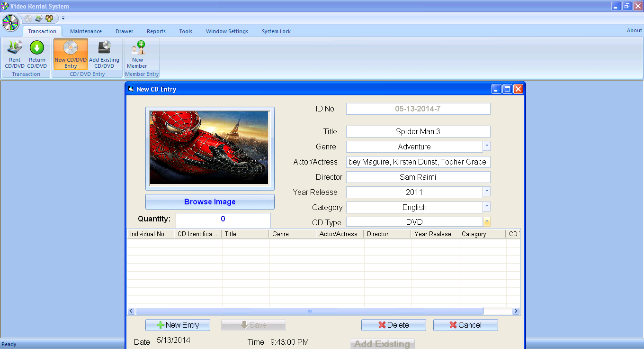The height and width of the screenshot is (349, 644).
Task: Click into the Director text field
Action: [x=418, y=177]
